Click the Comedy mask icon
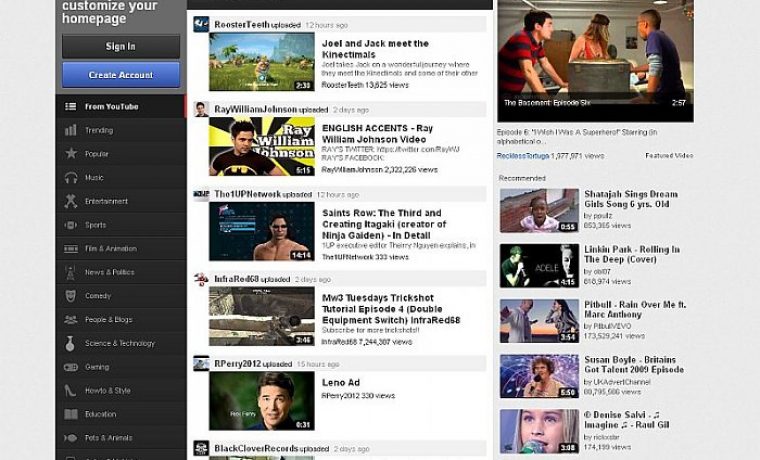This screenshot has width=760, height=460. [71, 296]
